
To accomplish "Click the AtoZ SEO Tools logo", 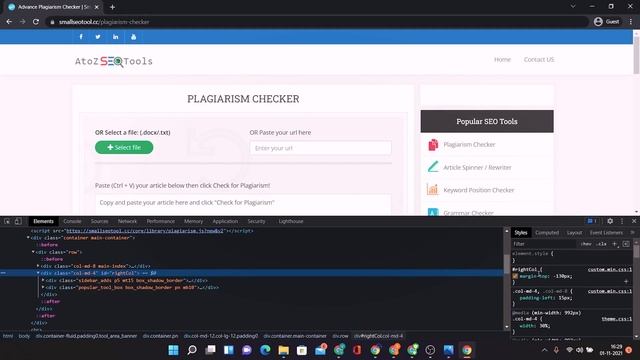I will [x=113, y=61].
